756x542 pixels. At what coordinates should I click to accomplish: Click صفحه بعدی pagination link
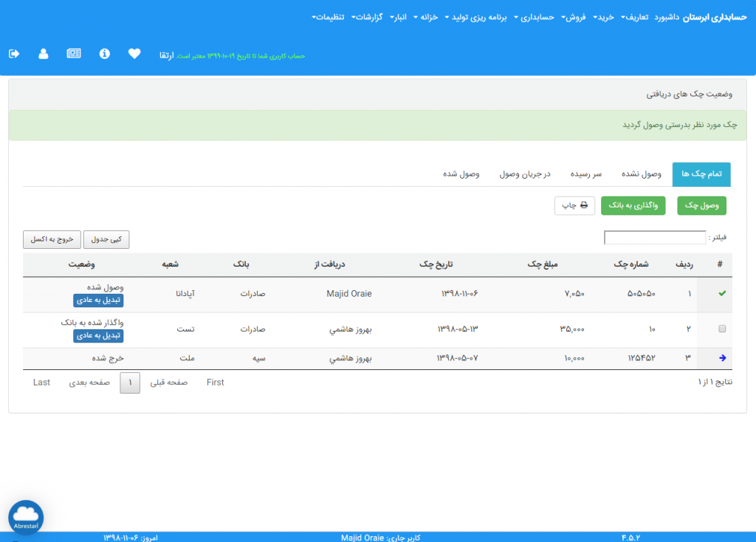point(89,383)
